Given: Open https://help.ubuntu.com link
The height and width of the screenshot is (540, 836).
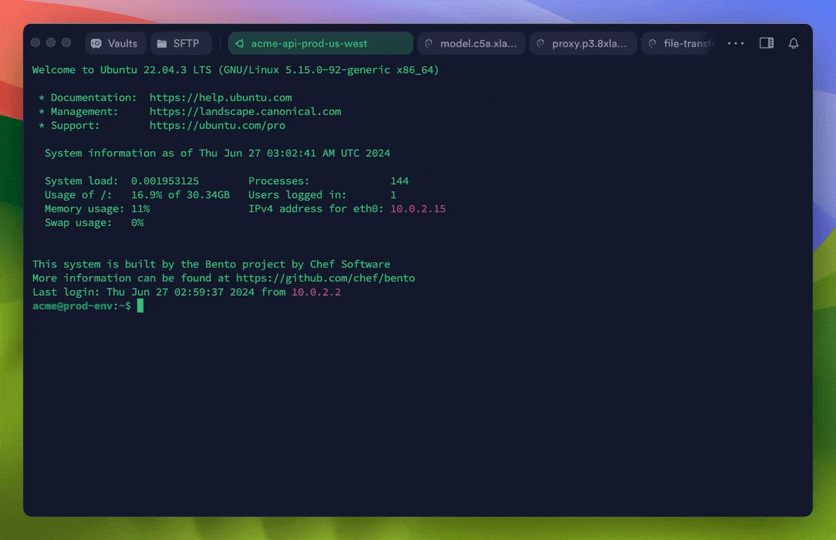Looking at the screenshot, I should [x=220, y=98].
